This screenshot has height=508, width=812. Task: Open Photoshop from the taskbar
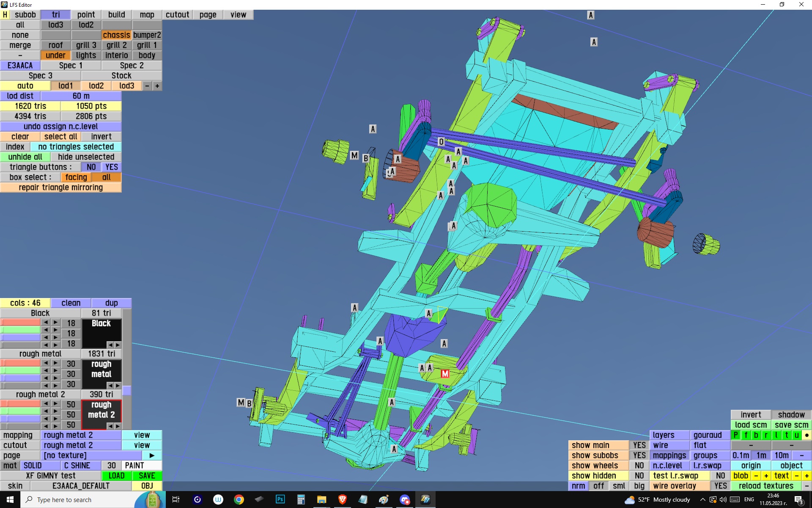(x=280, y=500)
